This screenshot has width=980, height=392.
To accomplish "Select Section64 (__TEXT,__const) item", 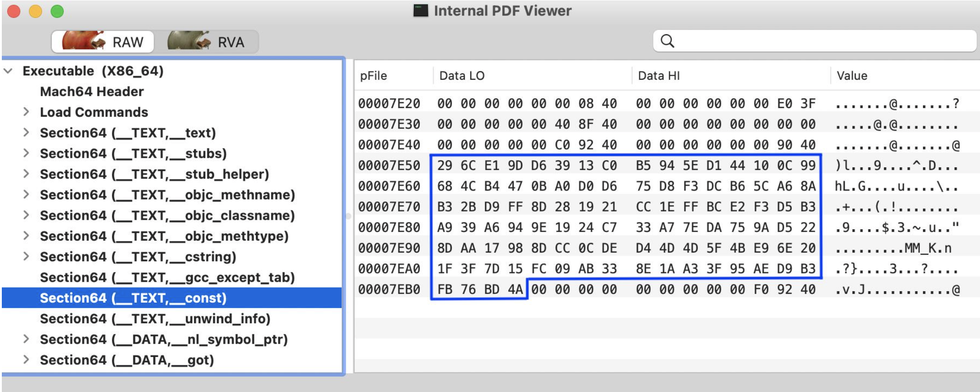I will pyautogui.click(x=133, y=298).
